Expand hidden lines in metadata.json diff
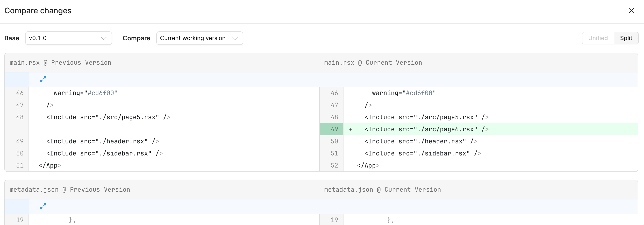The height and width of the screenshot is (225, 644). 43,206
